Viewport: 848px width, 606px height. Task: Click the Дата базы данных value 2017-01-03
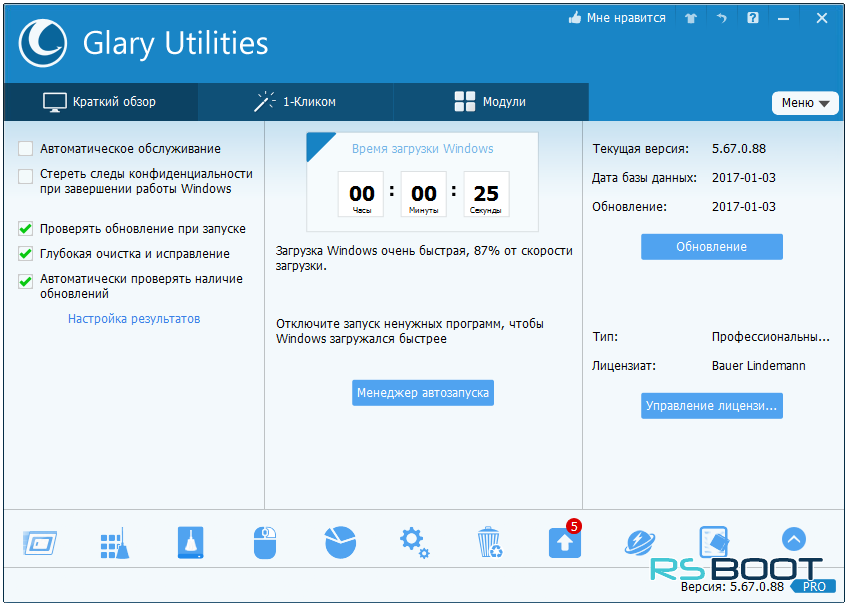coord(744,178)
